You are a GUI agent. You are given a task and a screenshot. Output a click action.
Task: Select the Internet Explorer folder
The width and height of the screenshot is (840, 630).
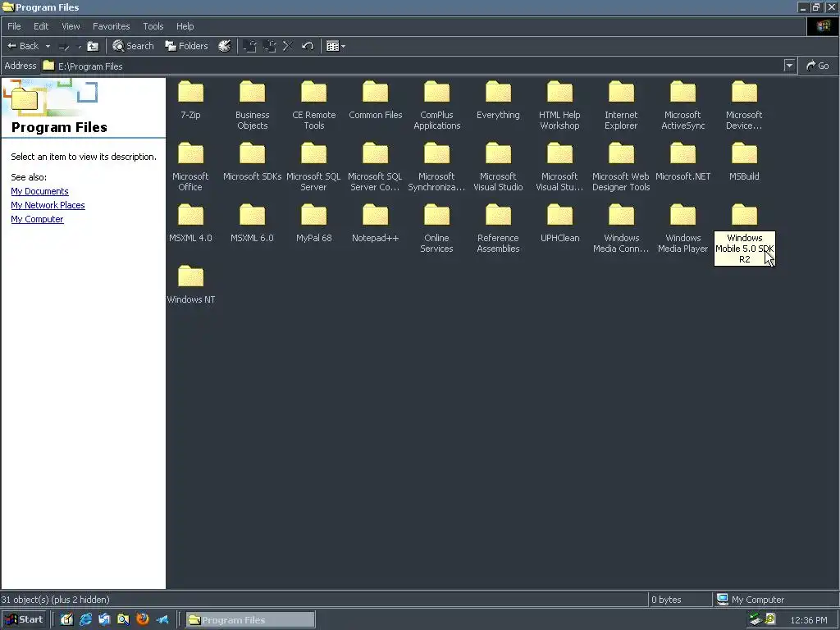point(622,105)
